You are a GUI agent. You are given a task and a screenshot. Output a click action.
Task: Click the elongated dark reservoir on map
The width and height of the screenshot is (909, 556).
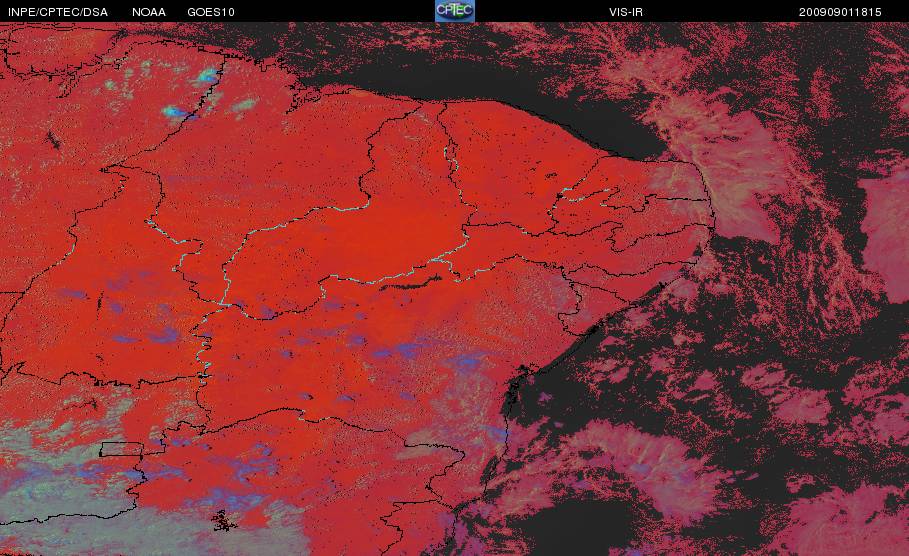click(410, 284)
